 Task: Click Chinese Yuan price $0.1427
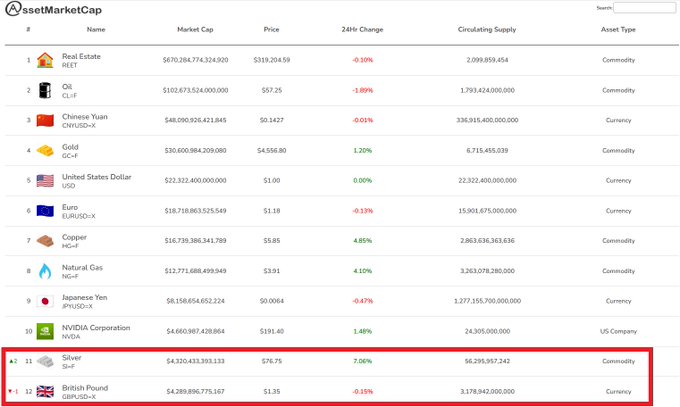[272, 120]
